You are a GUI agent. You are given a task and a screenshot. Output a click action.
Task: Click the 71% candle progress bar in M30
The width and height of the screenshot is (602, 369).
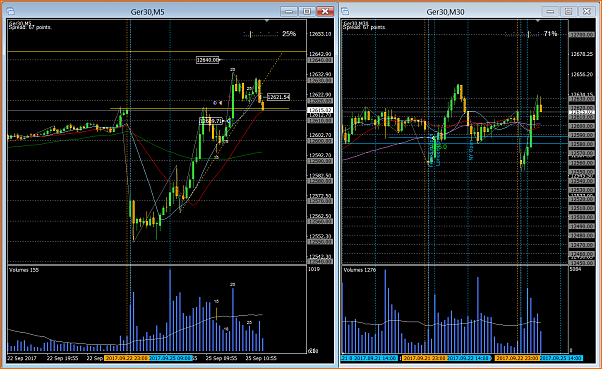[x=522, y=34]
